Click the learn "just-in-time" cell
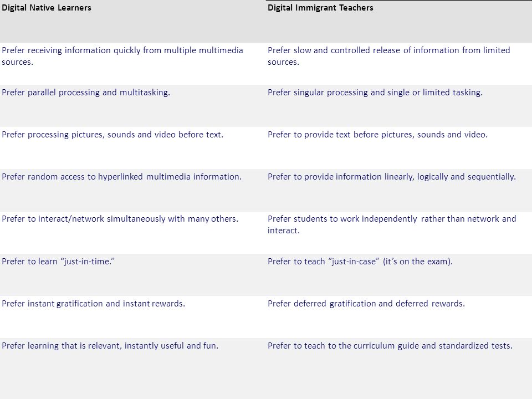 point(132,275)
